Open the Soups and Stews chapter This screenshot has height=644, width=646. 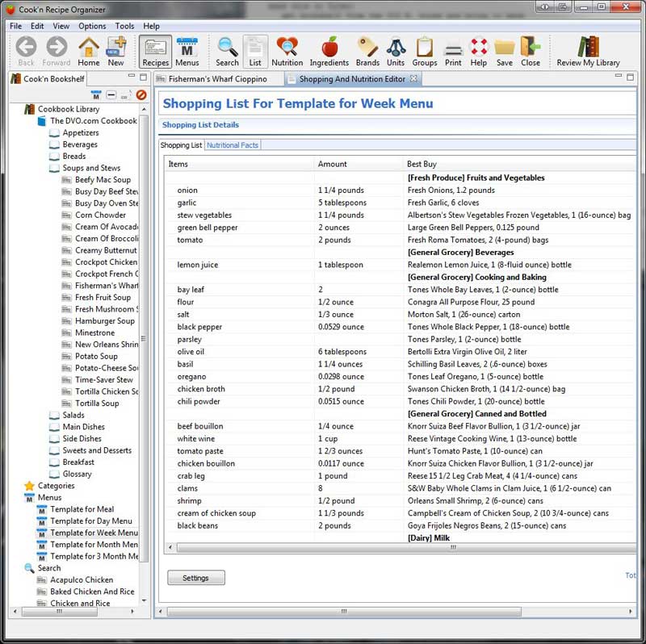tap(91, 168)
